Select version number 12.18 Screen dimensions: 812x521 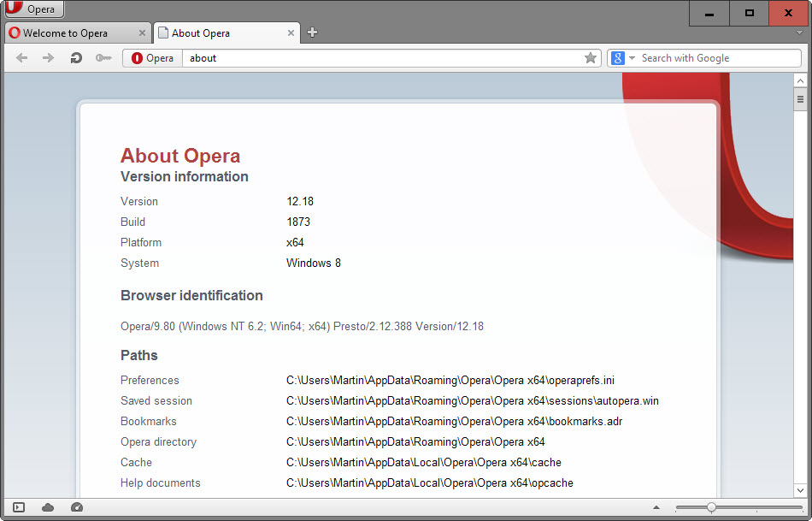[x=300, y=202]
